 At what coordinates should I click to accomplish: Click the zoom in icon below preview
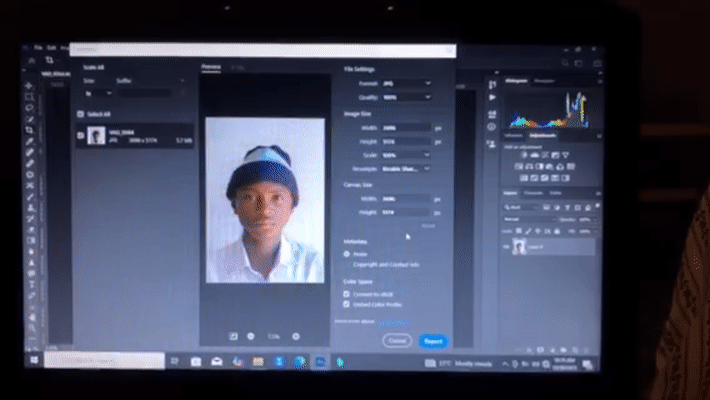[296, 336]
